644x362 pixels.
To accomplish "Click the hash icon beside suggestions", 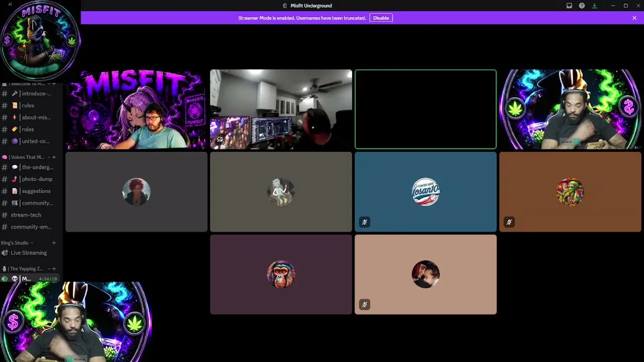I will click(x=5, y=191).
